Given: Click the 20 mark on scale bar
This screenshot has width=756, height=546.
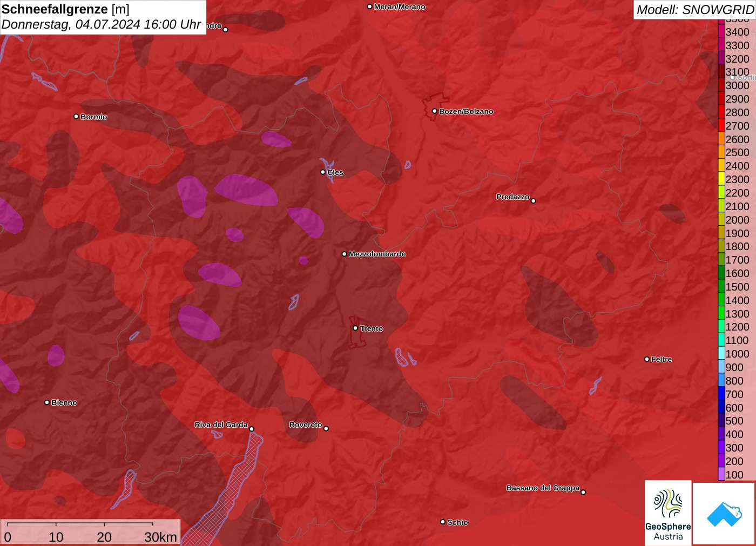Looking at the screenshot, I should (104, 537).
